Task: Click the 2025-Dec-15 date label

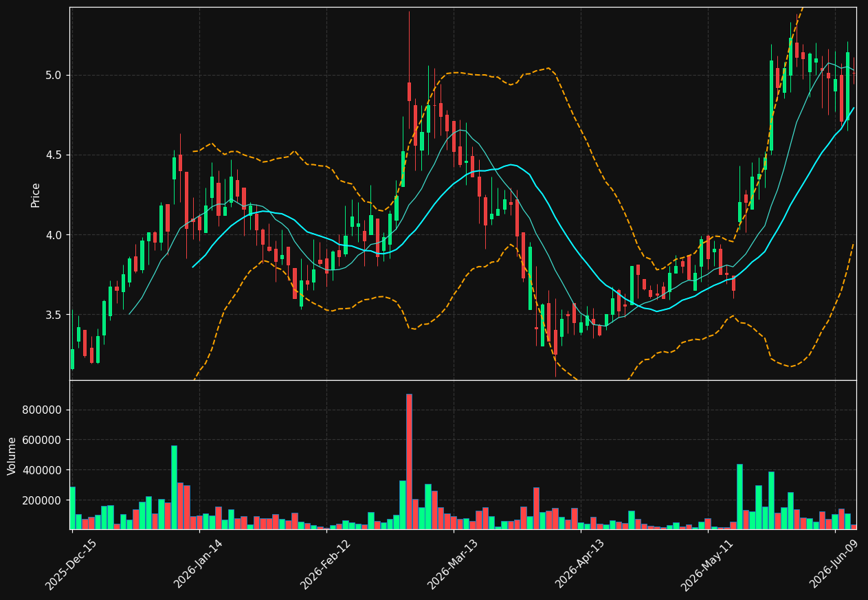Action: coord(71,564)
